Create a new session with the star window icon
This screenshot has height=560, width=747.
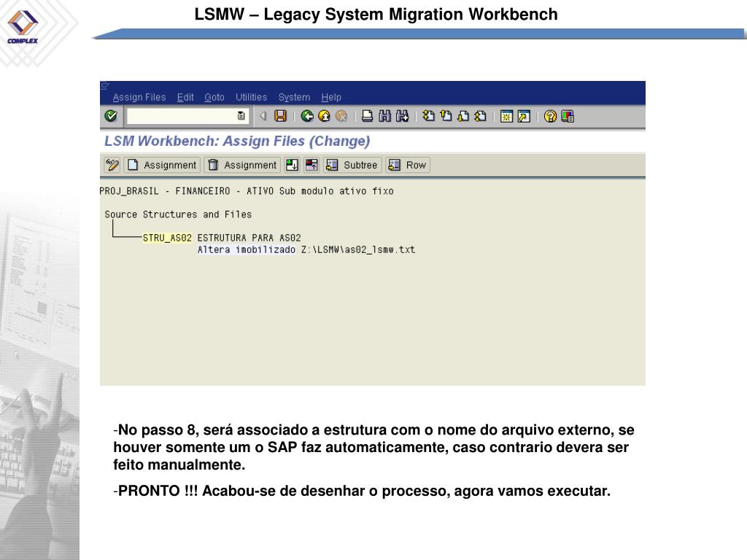click(506, 116)
